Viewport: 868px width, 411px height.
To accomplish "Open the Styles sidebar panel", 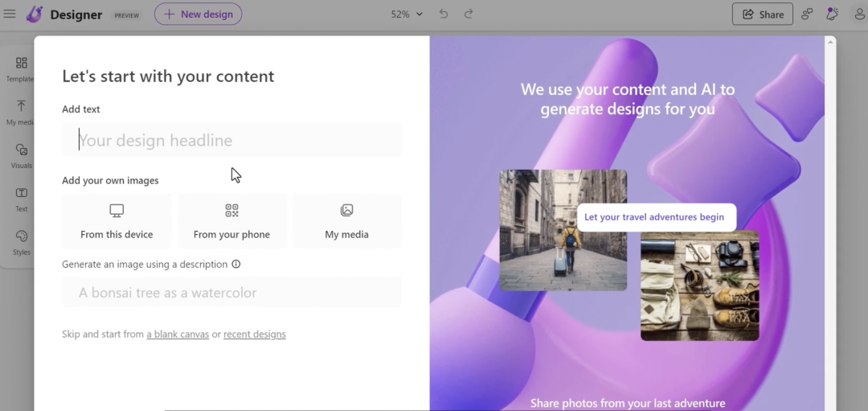I will 21,242.
